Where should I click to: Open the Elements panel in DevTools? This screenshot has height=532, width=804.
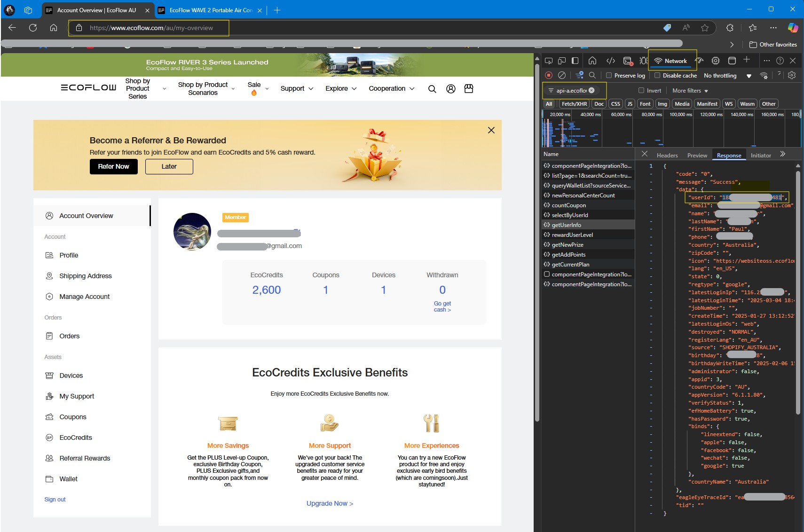(x=610, y=61)
